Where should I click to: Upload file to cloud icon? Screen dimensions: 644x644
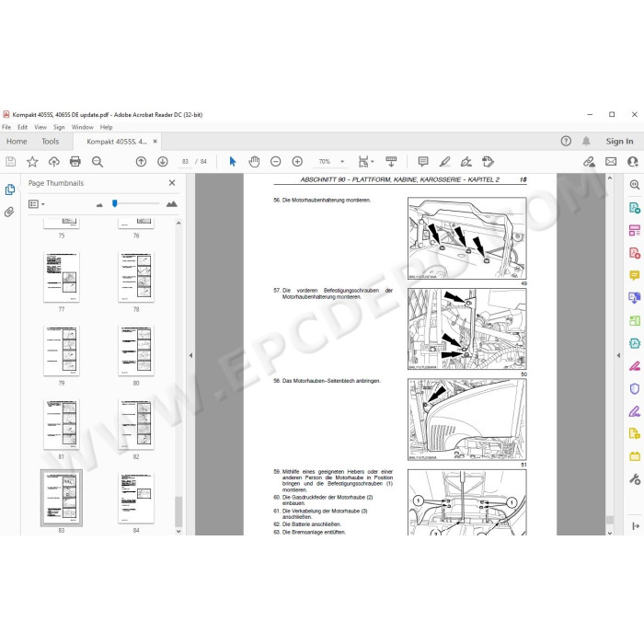coord(53,162)
